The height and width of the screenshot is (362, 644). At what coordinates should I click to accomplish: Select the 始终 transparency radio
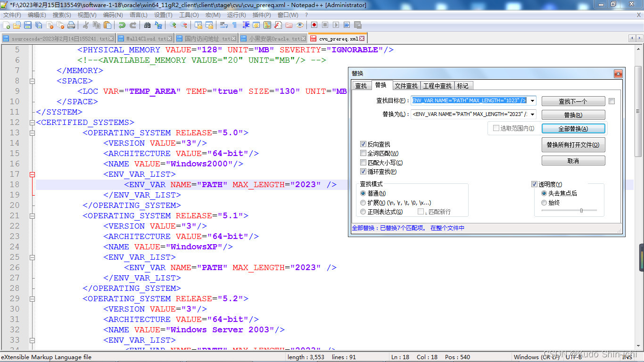(544, 203)
